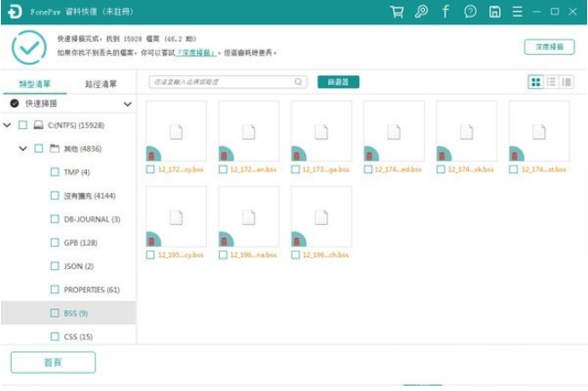Click the file name 12_196...na.bss

(253, 256)
